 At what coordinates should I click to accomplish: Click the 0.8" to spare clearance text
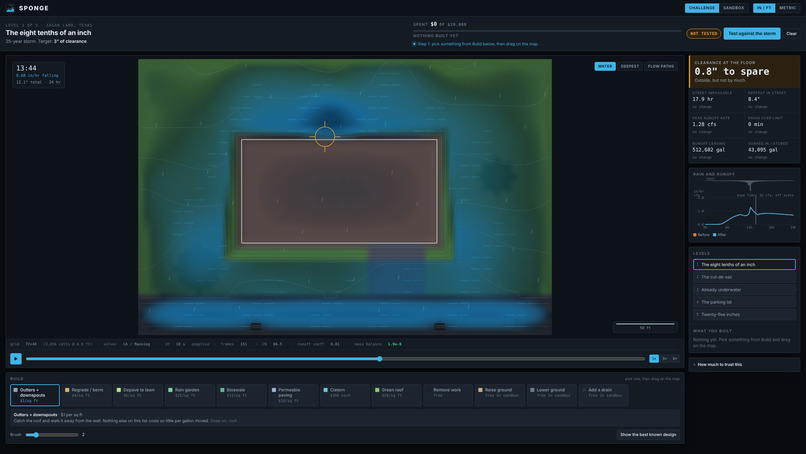point(731,71)
